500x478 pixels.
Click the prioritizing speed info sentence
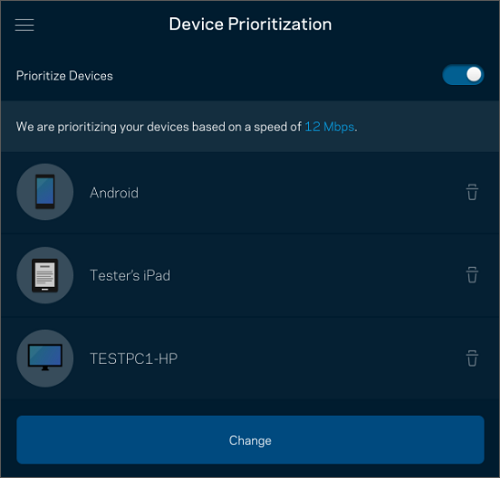click(x=187, y=127)
